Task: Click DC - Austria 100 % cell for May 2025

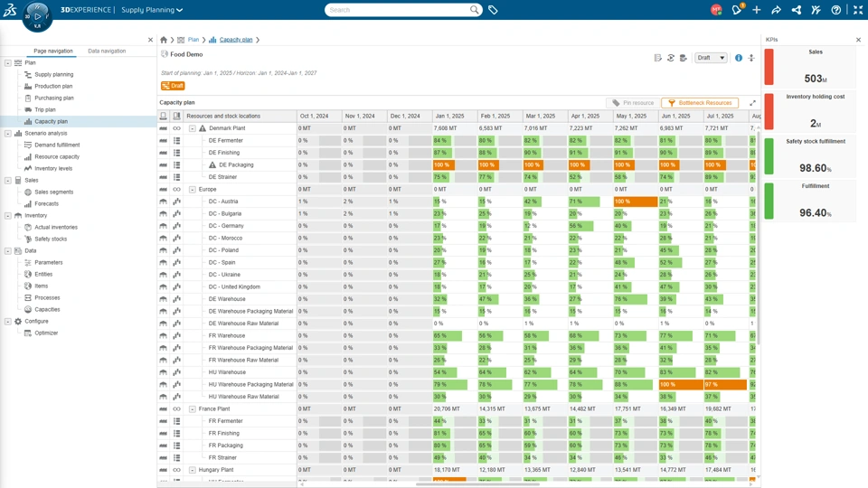Action: (x=636, y=202)
